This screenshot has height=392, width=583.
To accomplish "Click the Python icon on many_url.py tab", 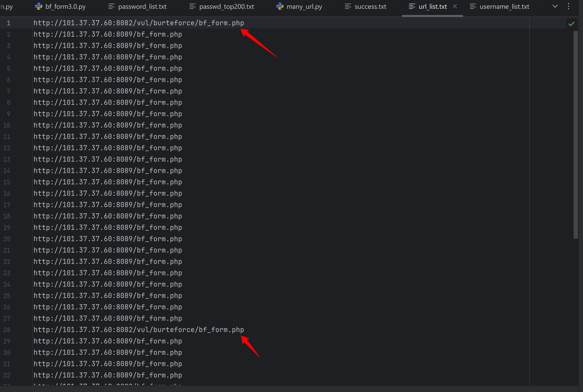I will pos(280,6).
